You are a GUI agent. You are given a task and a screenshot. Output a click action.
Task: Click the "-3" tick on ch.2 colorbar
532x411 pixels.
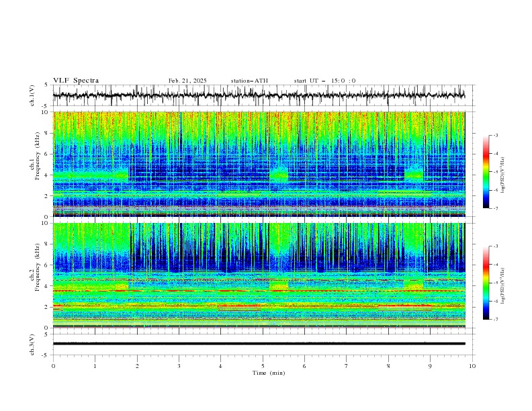pyautogui.click(x=495, y=246)
